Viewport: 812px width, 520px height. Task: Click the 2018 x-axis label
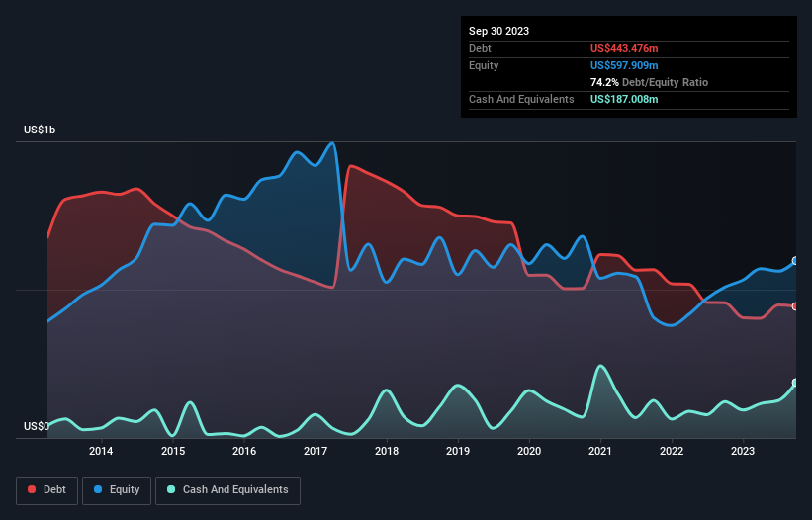(387, 451)
